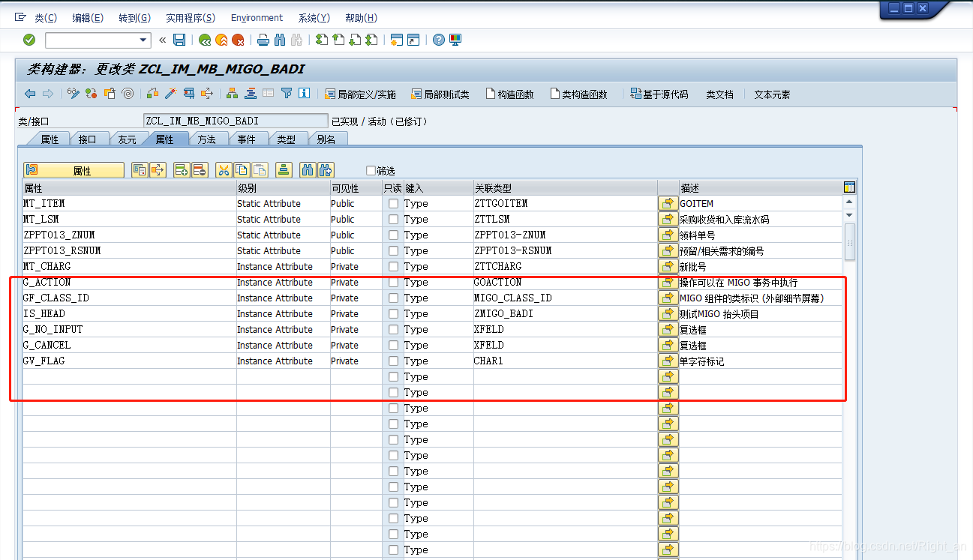Open the 实用程序(S) menu
Image resolution: width=973 pixels, height=560 pixels.
(191, 18)
